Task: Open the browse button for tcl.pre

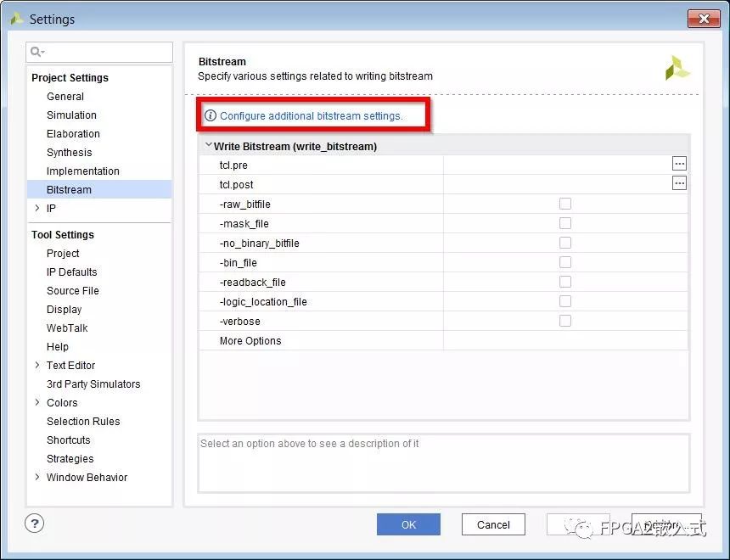Action: point(679,164)
